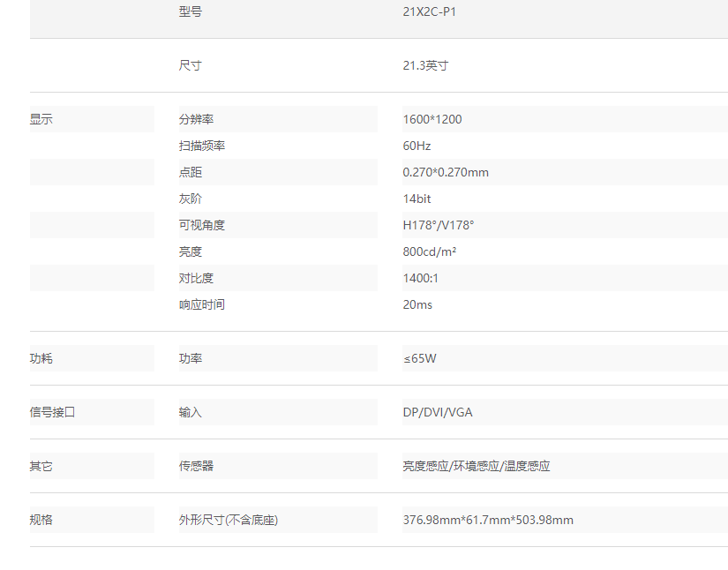The width and height of the screenshot is (728, 570).
Task: Select the DP/DVI/VGA input value
Action: [438, 412]
